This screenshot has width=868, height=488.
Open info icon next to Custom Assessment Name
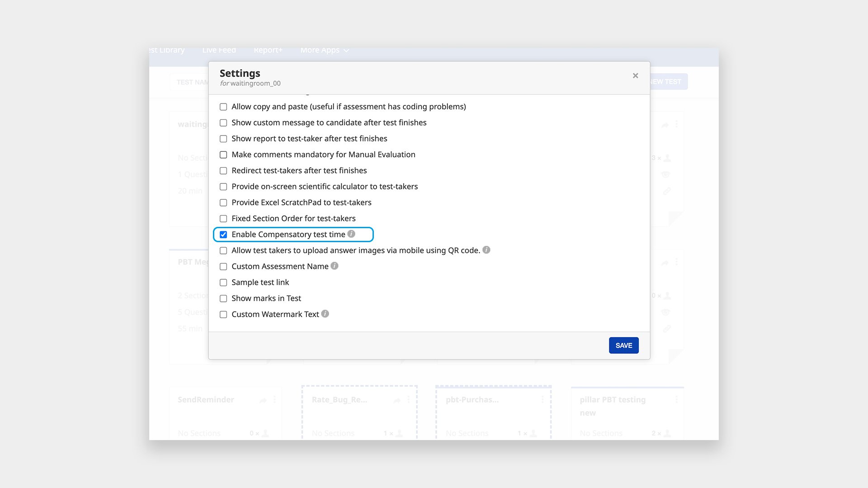click(x=335, y=266)
